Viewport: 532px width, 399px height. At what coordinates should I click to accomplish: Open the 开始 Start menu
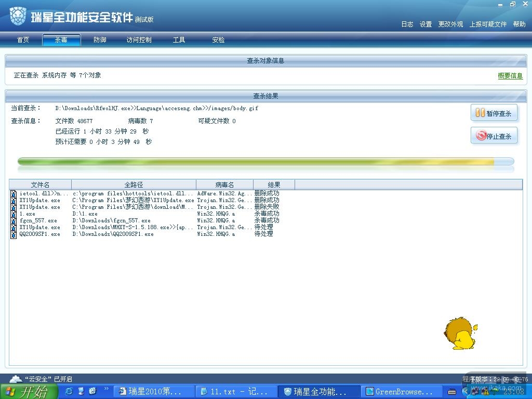[29, 392]
